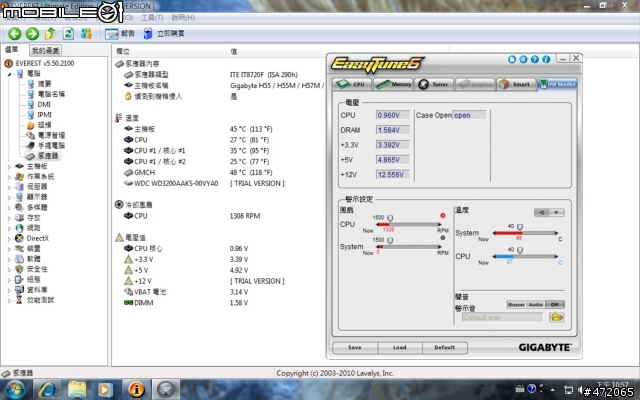Expand the 主機板 motherboard node
This screenshot has height=400, width=640.
(9, 167)
